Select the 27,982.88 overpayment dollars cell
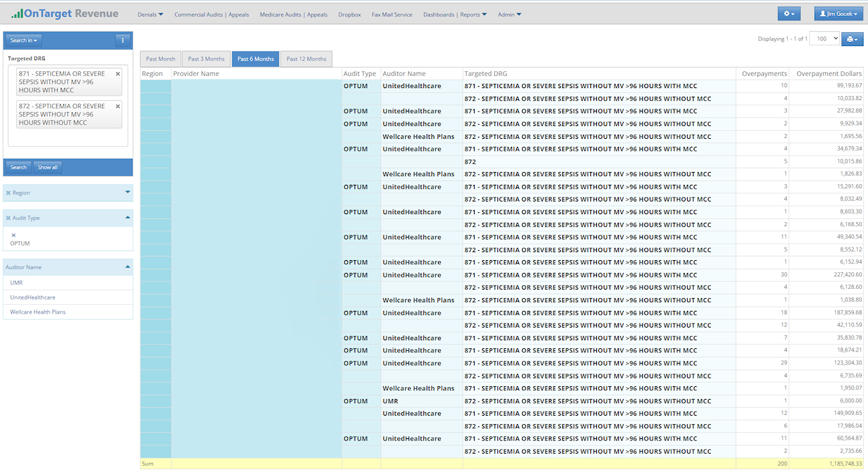868x473 pixels. click(x=827, y=111)
